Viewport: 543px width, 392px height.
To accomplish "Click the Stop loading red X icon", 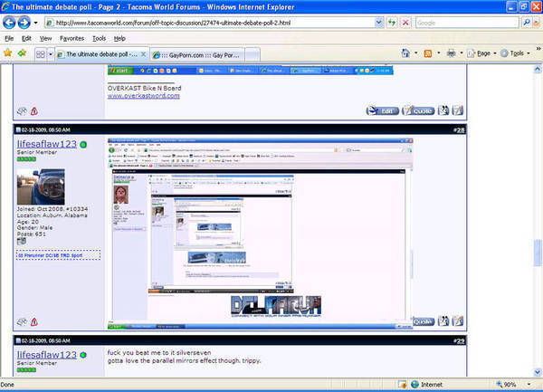I will click(x=405, y=23).
